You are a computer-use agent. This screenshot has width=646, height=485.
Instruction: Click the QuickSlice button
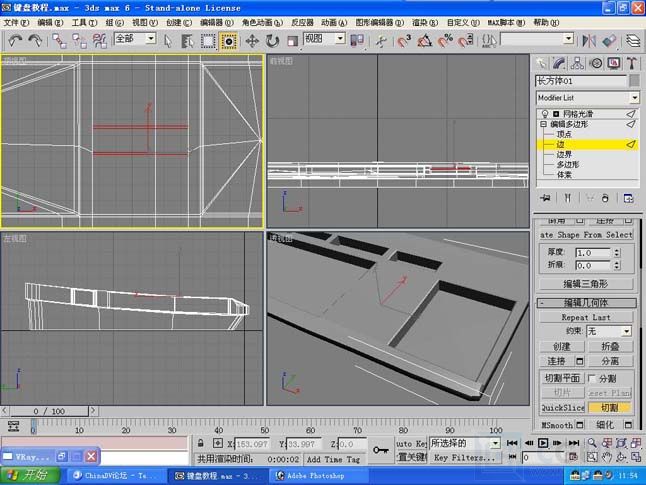(x=563, y=408)
